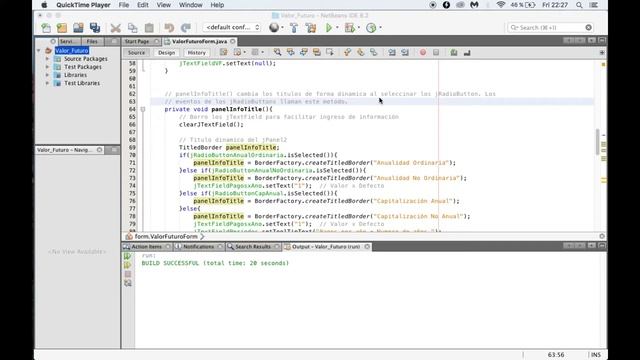Click the editor vertical scrollbar thumb
The image size is (640, 360).
pyautogui.click(x=598, y=142)
